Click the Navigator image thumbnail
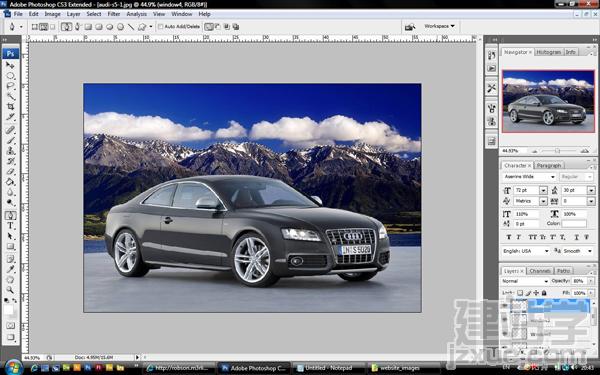600x375 pixels. (548, 101)
